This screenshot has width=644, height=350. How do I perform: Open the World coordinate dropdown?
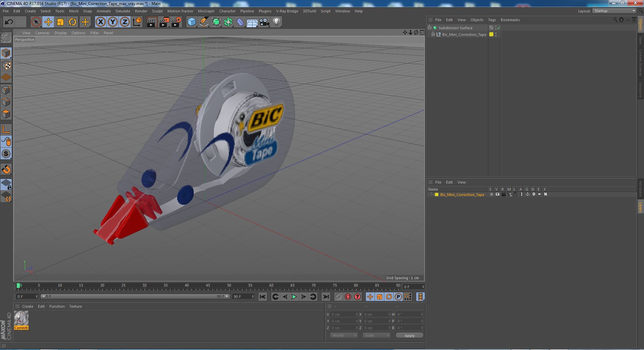point(344,335)
